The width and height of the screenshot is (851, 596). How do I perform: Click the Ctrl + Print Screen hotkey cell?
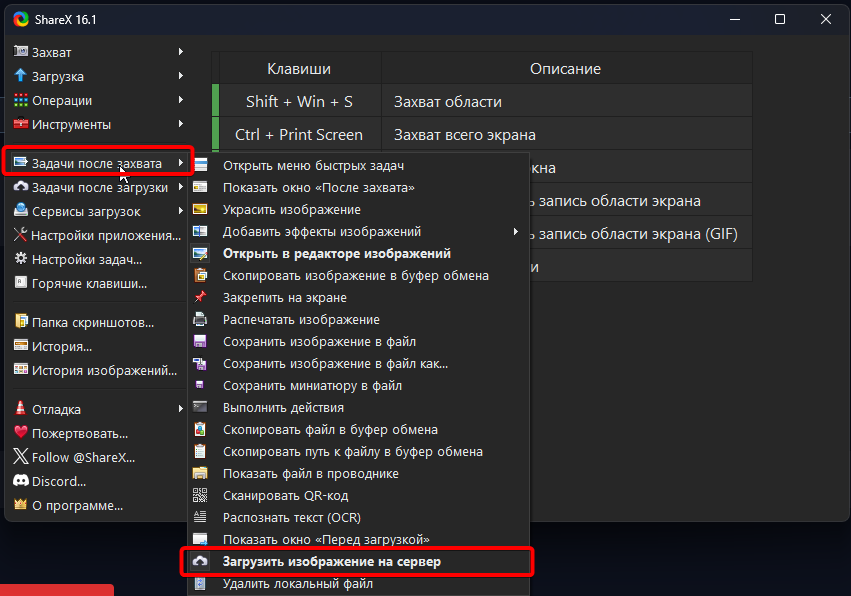tap(300, 134)
